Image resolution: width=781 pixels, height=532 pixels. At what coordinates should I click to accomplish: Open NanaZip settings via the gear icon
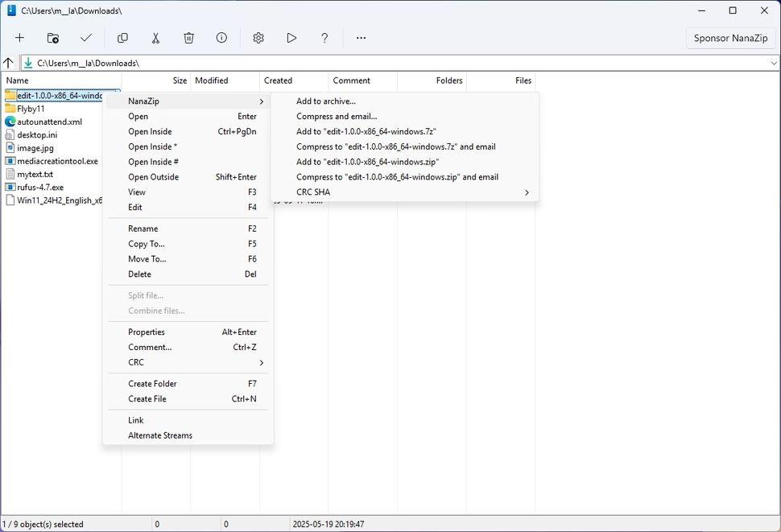[x=258, y=38]
